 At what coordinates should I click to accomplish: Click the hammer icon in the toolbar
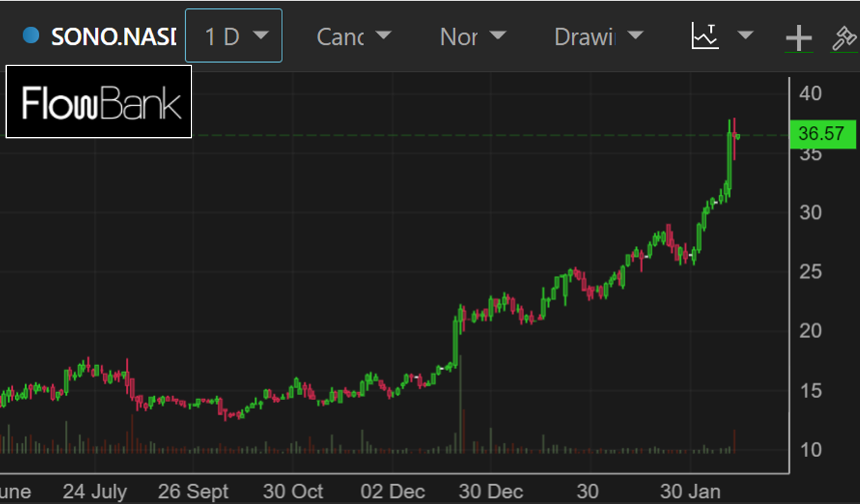[843, 38]
